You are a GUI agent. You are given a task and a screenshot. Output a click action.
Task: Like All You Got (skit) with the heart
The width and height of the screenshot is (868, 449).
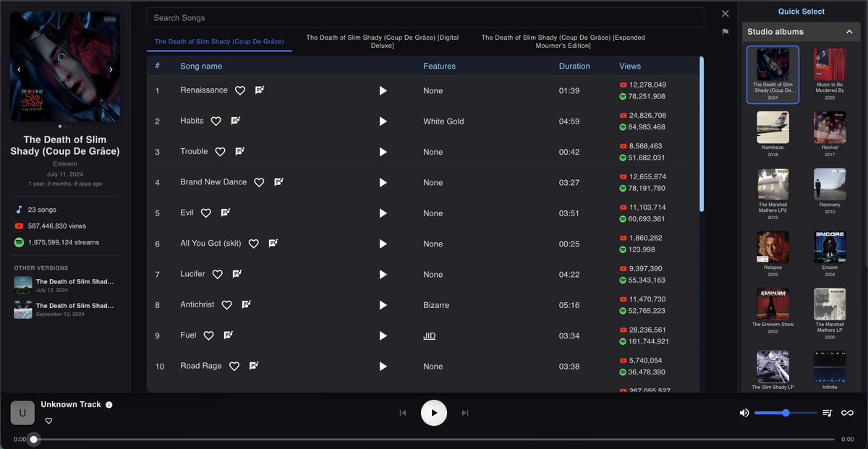(x=253, y=244)
